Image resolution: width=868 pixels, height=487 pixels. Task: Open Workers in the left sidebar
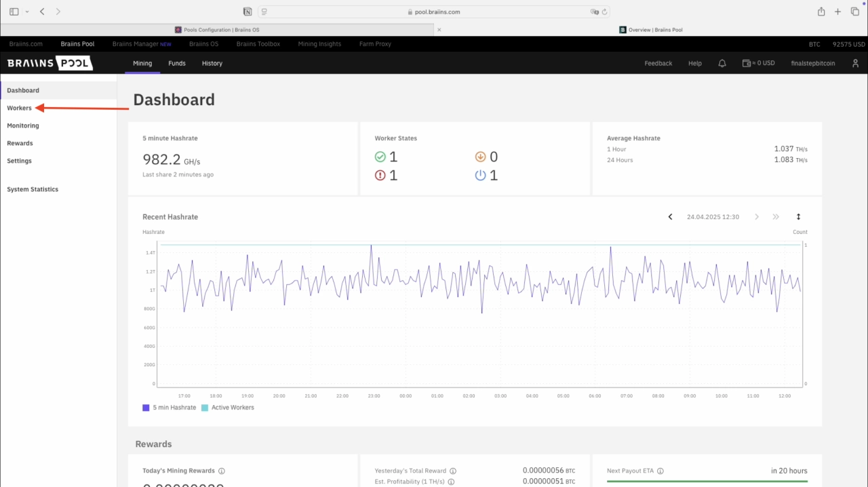[20, 108]
